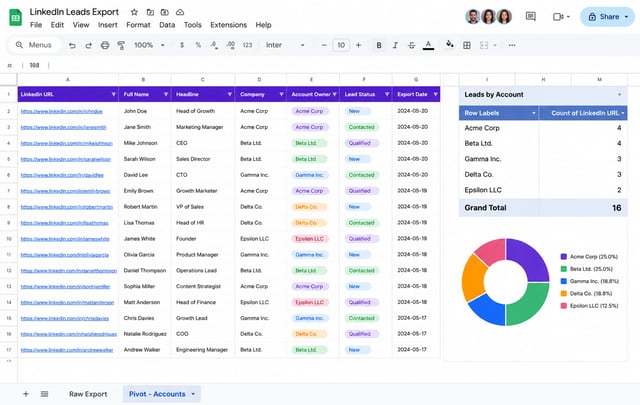Open the Data menu
The width and height of the screenshot is (640, 405).
pyautogui.click(x=167, y=25)
